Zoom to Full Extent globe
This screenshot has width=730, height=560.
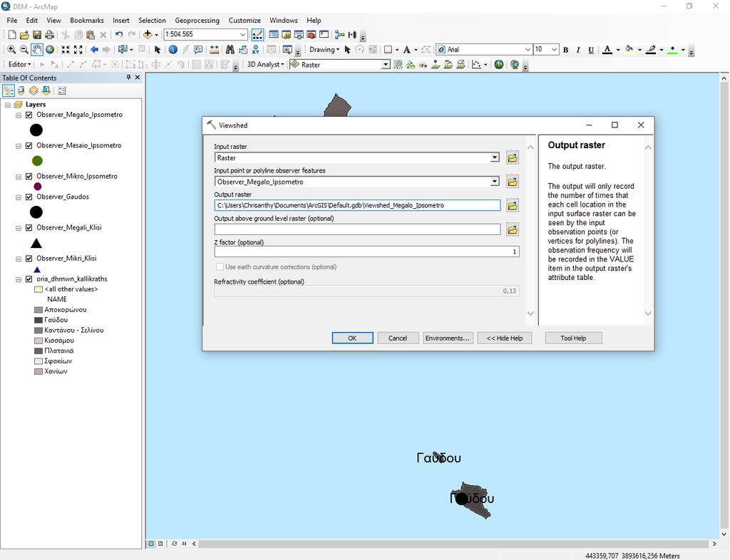[x=50, y=49]
